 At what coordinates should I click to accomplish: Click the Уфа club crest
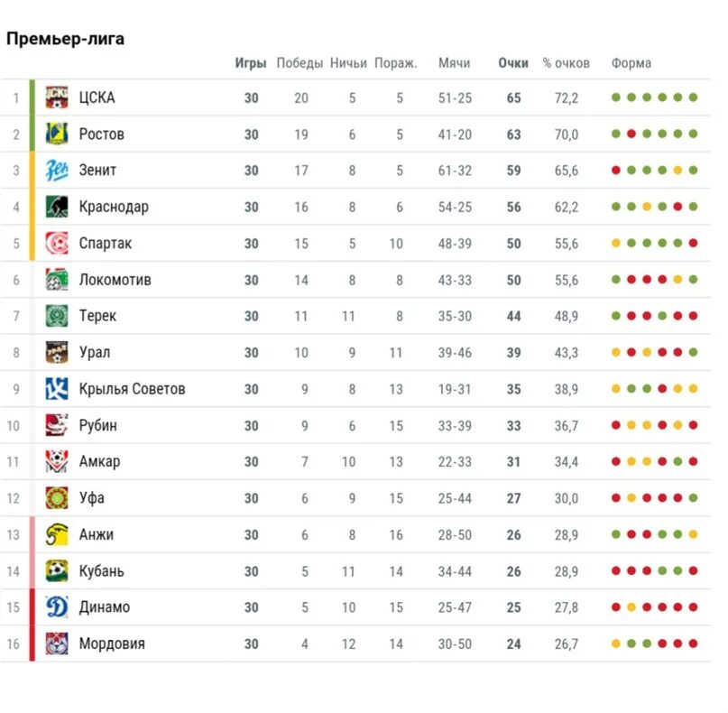(57, 498)
